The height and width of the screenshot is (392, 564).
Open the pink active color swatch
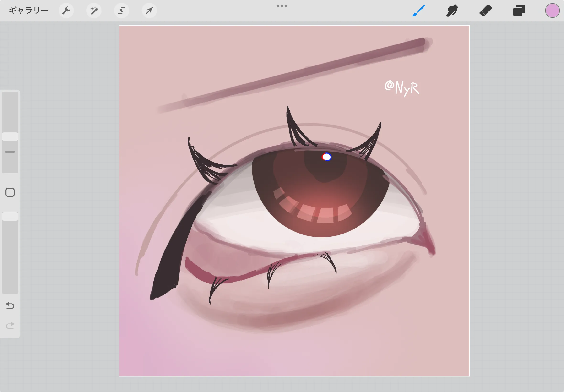point(553,11)
